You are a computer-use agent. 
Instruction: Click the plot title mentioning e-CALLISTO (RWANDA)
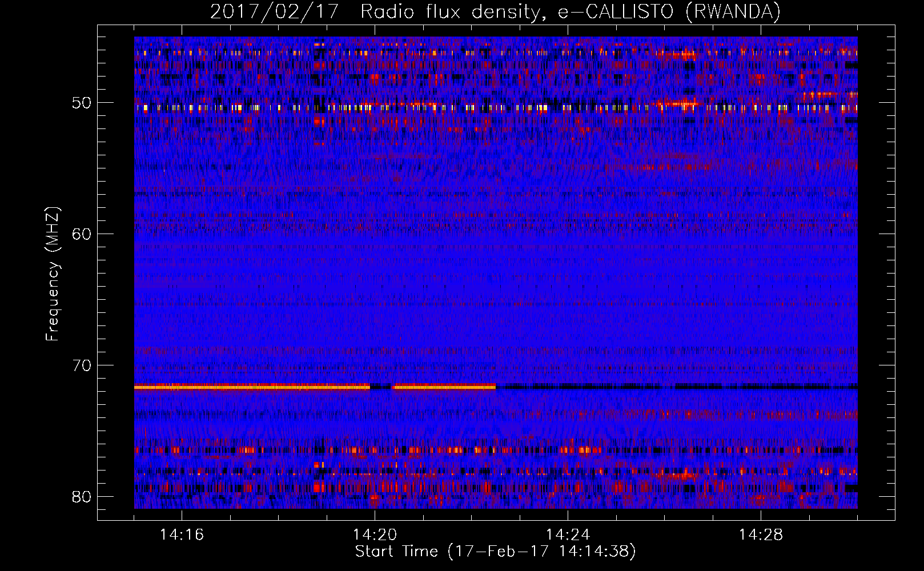[x=495, y=12]
